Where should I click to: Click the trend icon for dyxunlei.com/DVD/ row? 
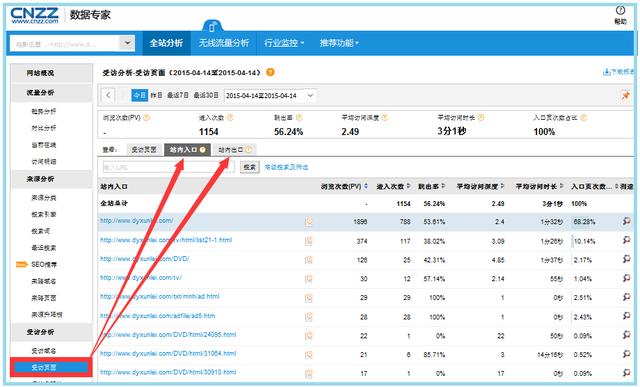click(x=309, y=260)
